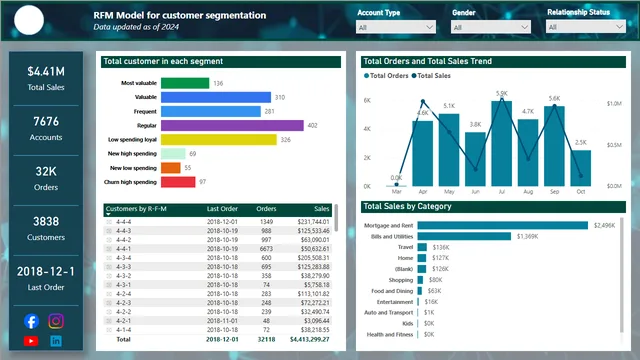Expand the 4-2-4 row
This screenshot has width=640, height=360.
[109, 294]
